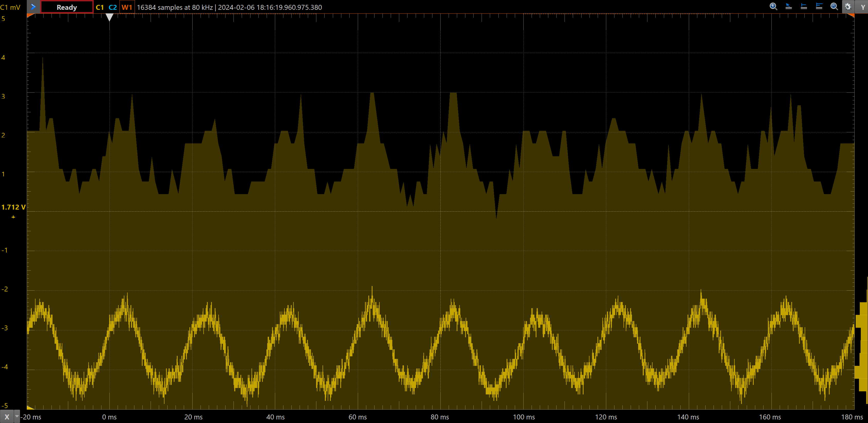Click the zoom-to-fit magnifier icon
The height and width of the screenshot is (423, 868).
[x=834, y=6]
